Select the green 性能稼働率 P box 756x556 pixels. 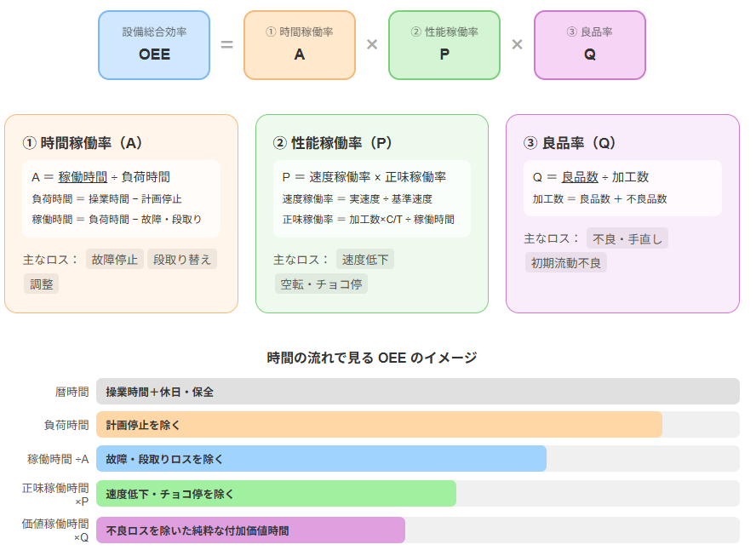tap(444, 45)
